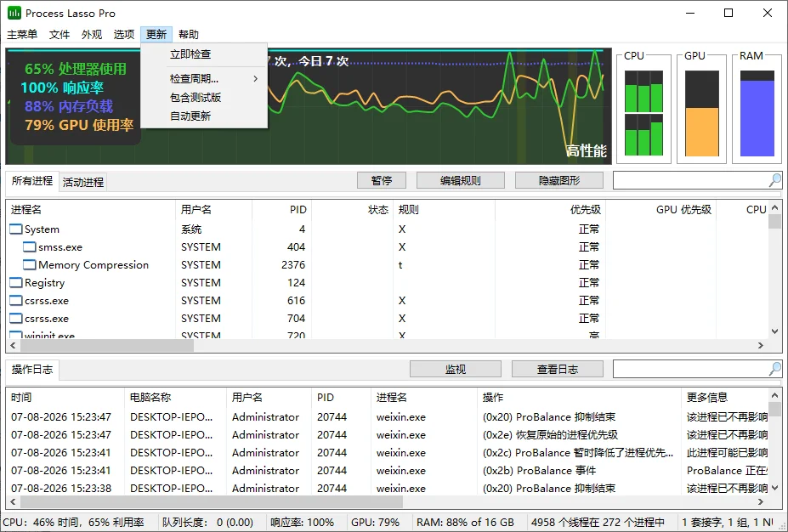Click the RAM usage meter

click(x=757, y=113)
